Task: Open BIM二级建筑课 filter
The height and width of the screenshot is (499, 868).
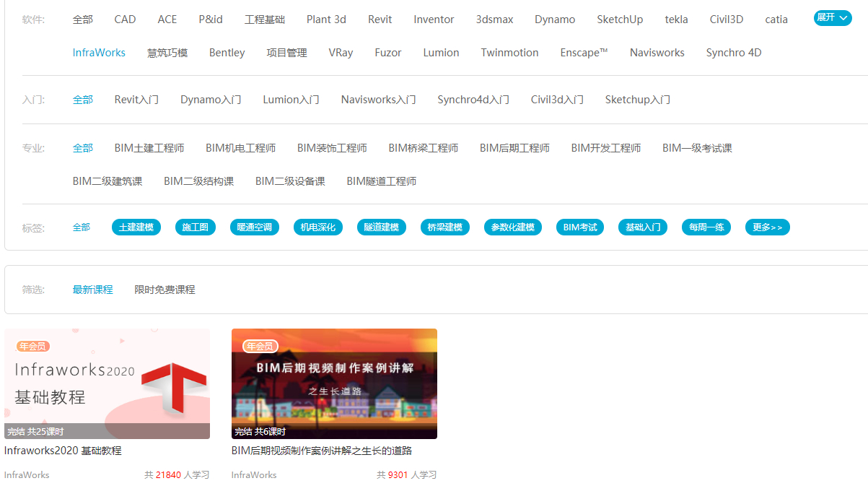Action: (108, 181)
